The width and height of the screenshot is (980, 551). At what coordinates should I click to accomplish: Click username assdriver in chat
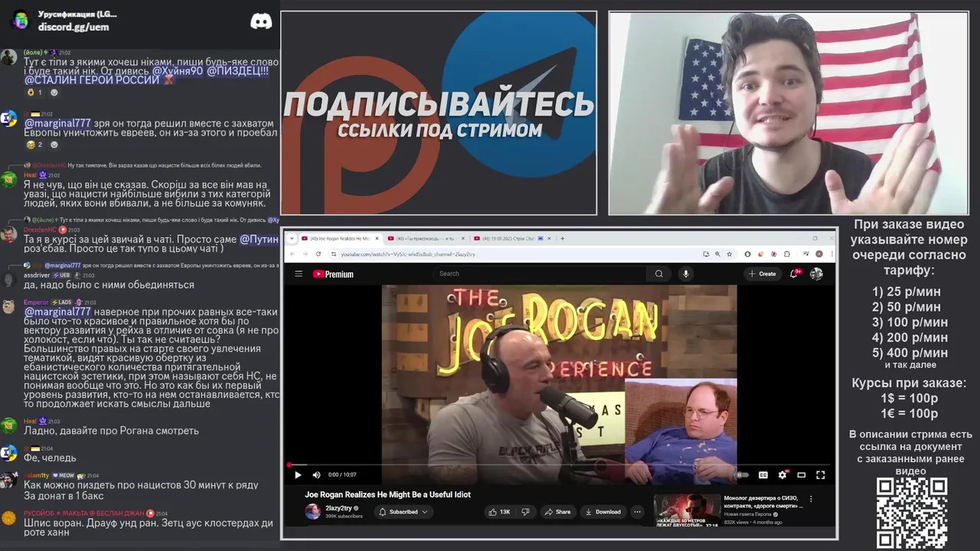(36, 275)
